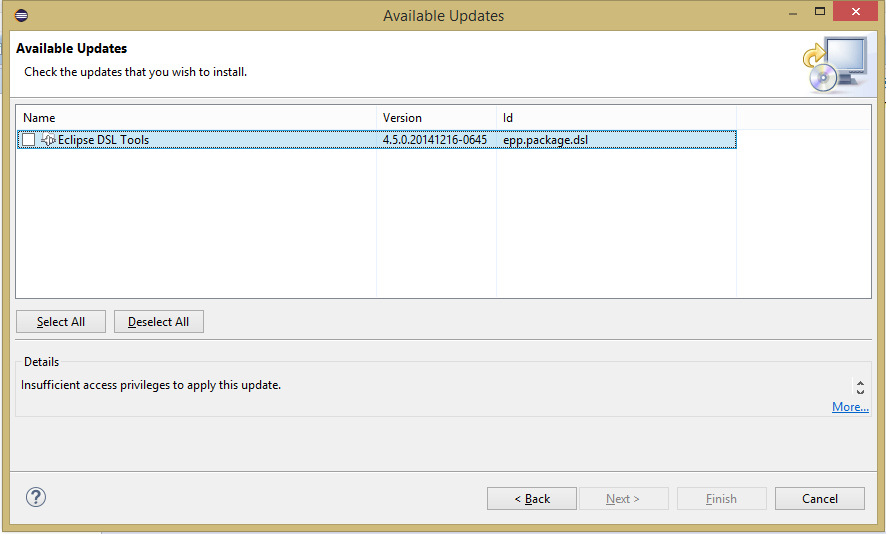Check the Eclipse DSL Tools update checkbox

(x=29, y=140)
